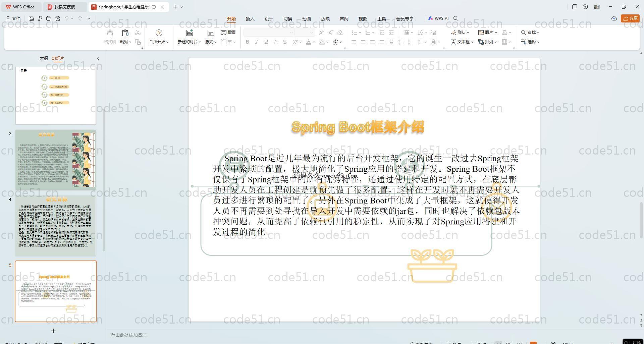This screenshot has height=344, width=644.
Task: Open the Animation (动画) ribbon tab
Action: [307, 19]
